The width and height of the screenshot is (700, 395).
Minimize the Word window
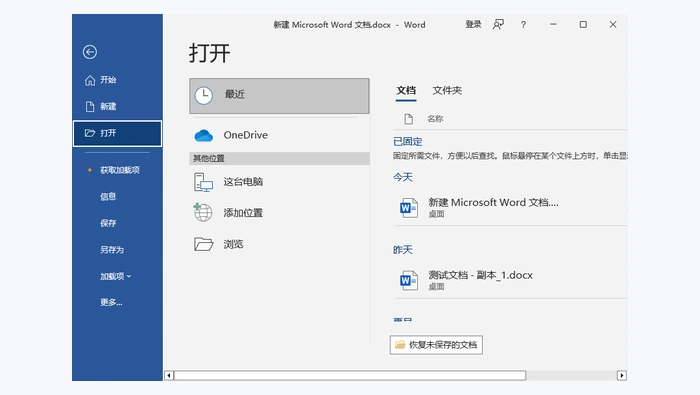pos(553,25)
